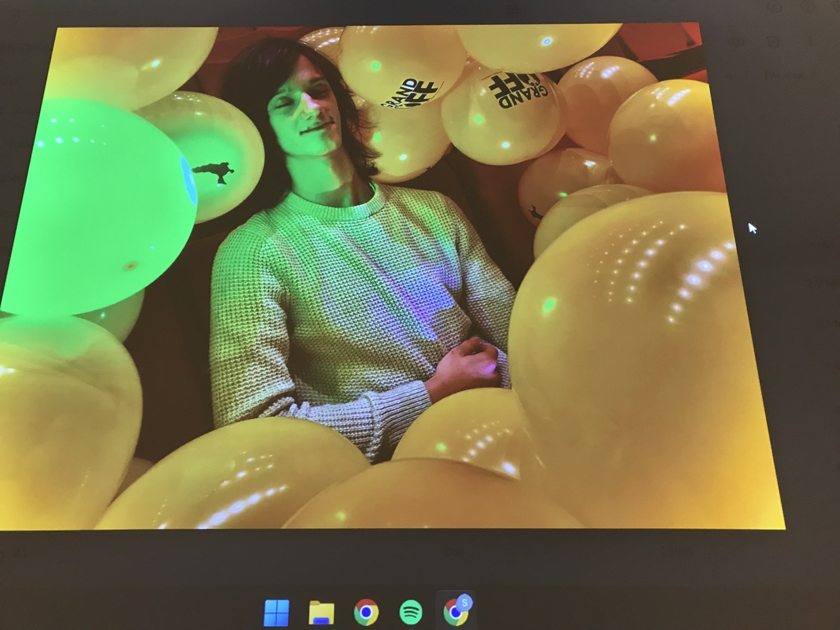Click the dark backdrop right of the photo

pyautogui.click(x=801, y=328)
